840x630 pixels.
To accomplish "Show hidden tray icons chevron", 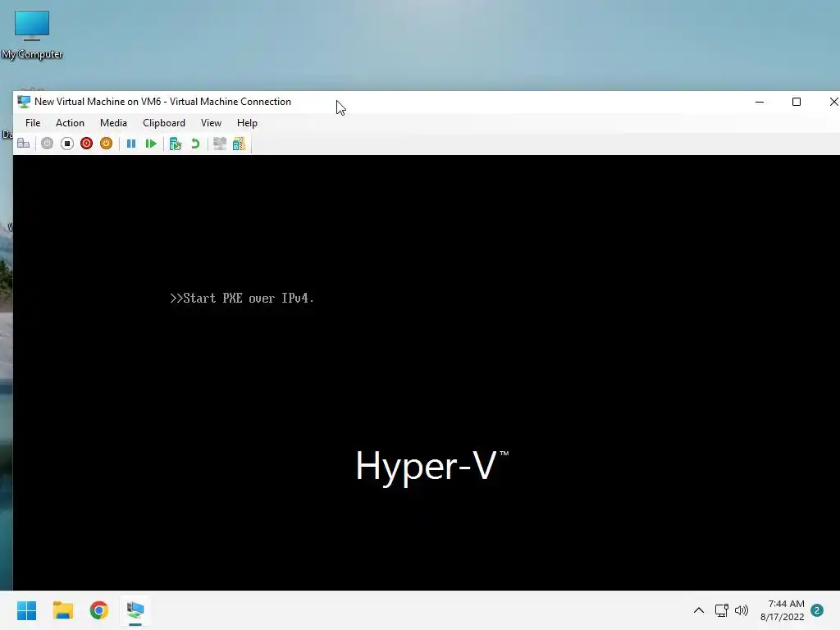I will [x=699, y=610].
